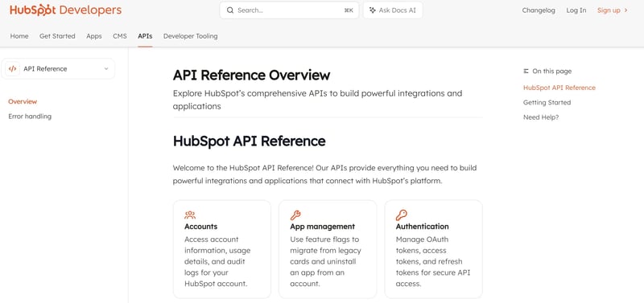The height and width of the screenshot is (303, 644).
Task: Switch to the Get Started tab
Action: [x=57, y=36]
